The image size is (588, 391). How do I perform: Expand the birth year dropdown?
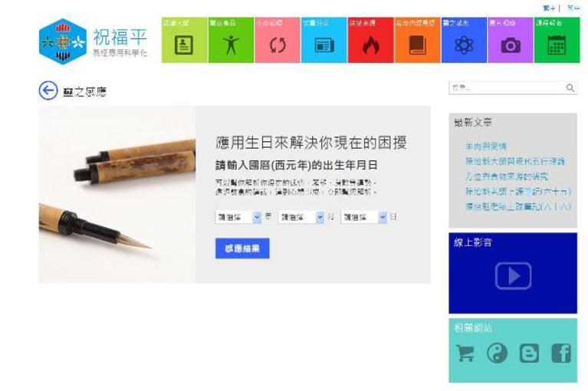click(238, 217)
